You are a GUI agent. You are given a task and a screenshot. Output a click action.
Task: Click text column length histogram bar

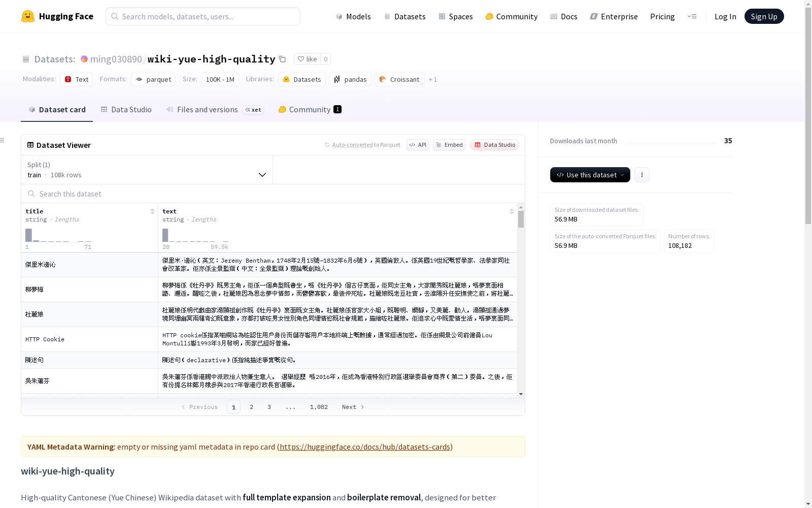(x=165, y=235)
